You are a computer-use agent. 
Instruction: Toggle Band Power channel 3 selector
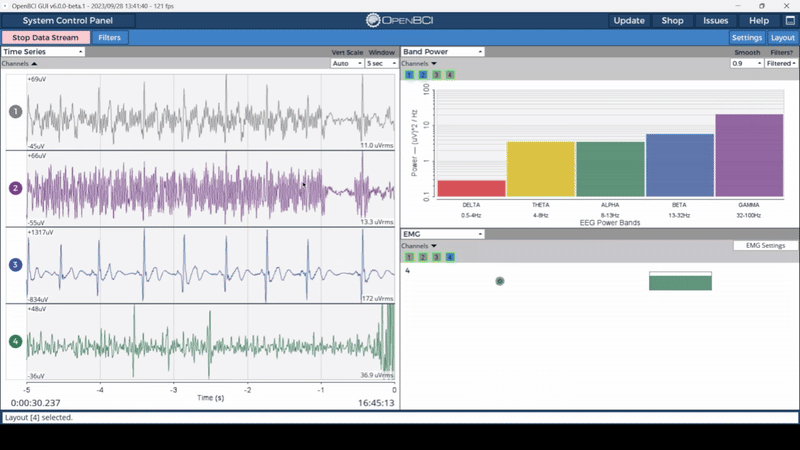click(436, 74)
